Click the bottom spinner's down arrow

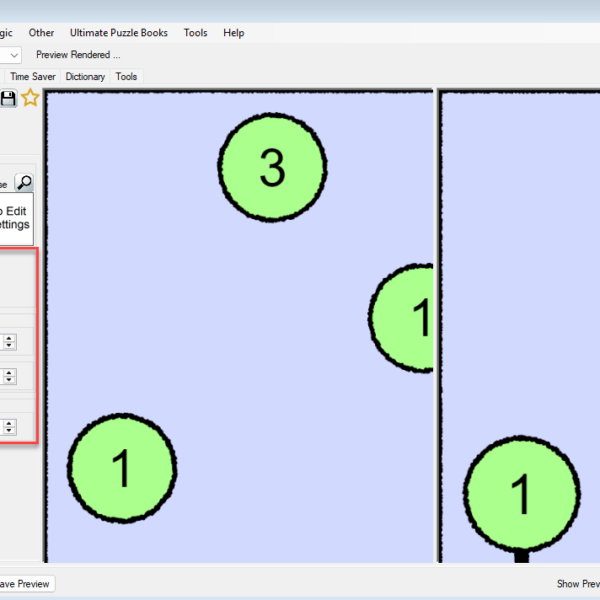point(9,431)
